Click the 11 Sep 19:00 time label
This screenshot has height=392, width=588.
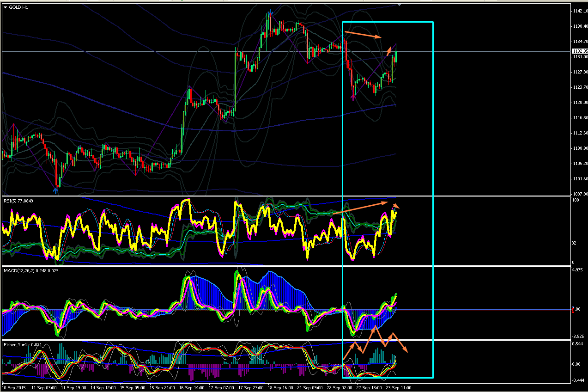[73, 387]
